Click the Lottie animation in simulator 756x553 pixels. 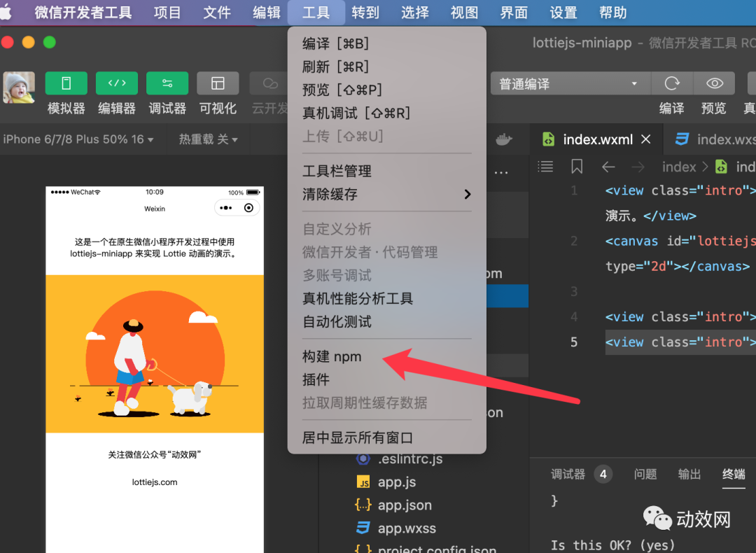(155, 354)
